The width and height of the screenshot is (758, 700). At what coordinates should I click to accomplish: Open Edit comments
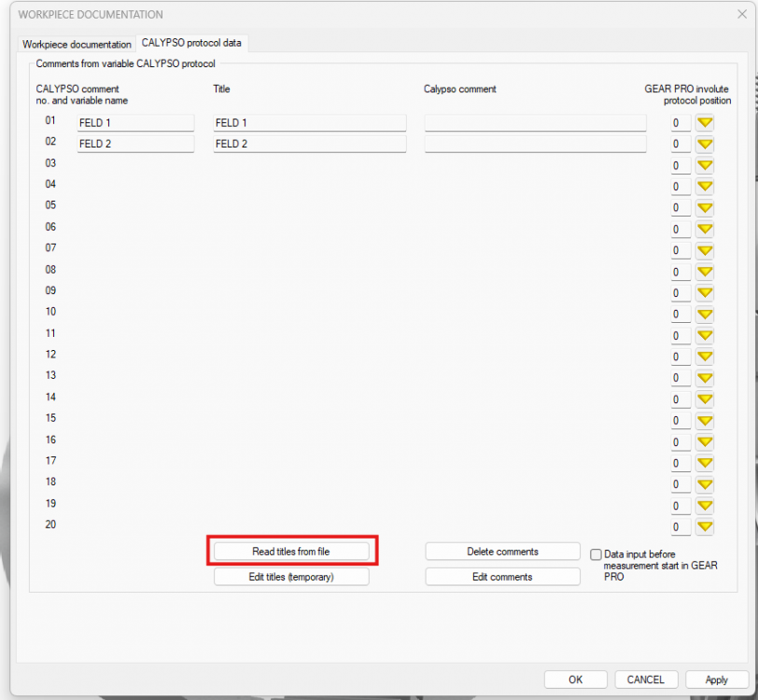502,577
